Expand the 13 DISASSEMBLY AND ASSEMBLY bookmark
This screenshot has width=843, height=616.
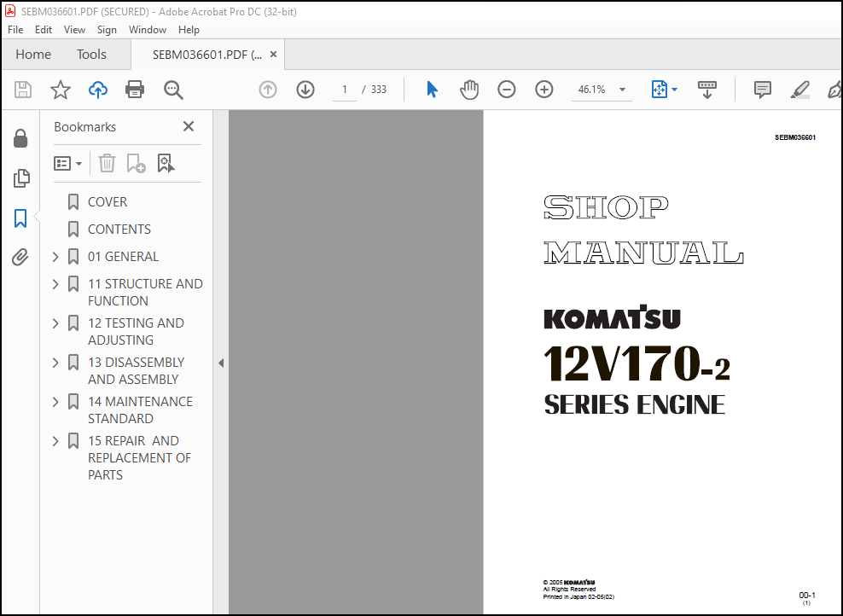(x=55, y=363)
